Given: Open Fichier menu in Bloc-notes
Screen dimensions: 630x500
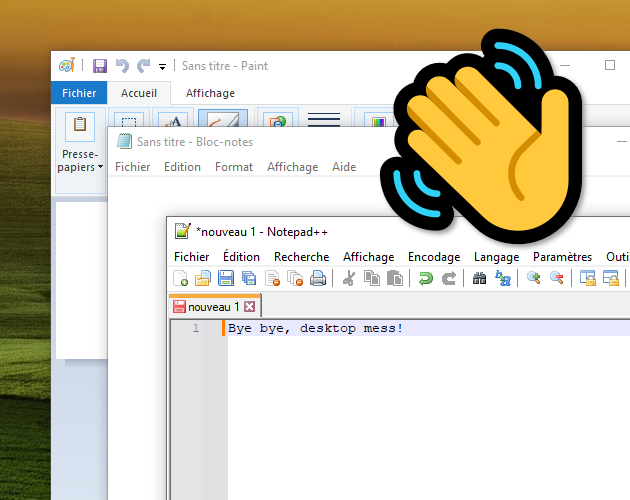Looking at the screenshot, I should (x=133, y=167).
